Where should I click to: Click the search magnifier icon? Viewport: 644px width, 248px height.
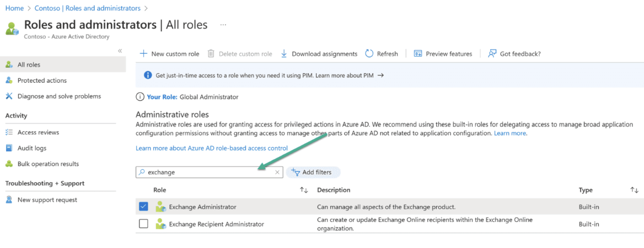(142, 172)
